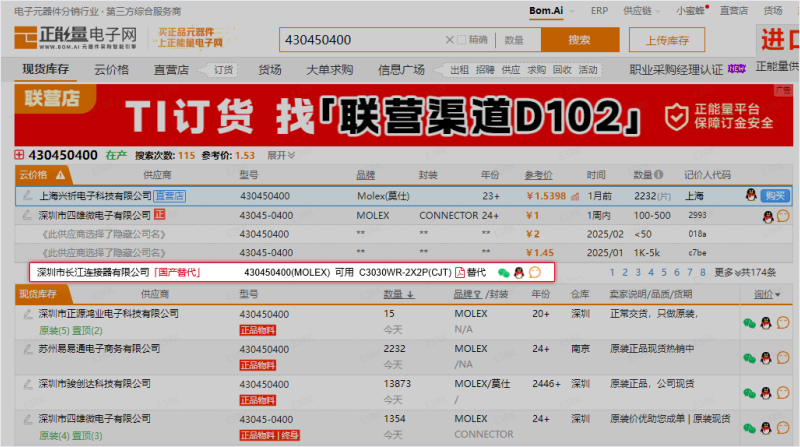Click 购买 button for 上海兴忻电子
The image size is (800, 447).
(775, 196)
